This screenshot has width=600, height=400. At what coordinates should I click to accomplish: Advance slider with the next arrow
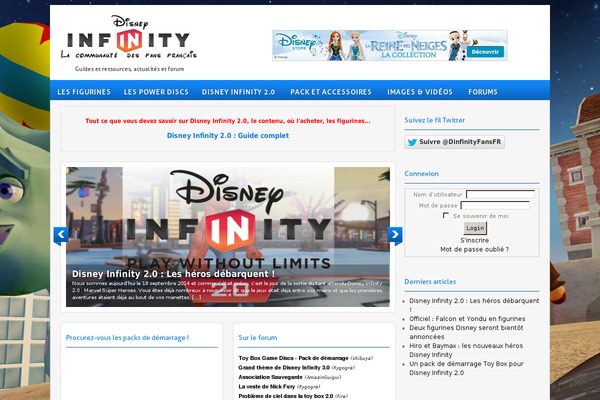point(395,235)
